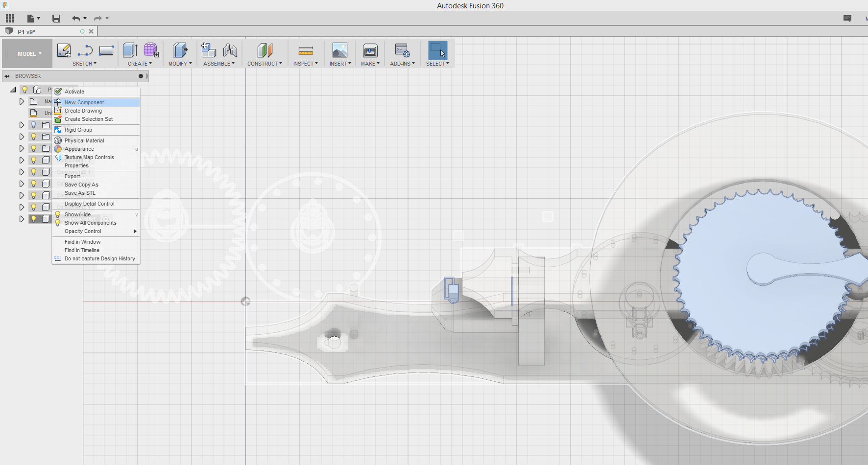Toggle visibility lightbulb of the Bodies folder
The image size is (868, 465).
click(33, 137)
